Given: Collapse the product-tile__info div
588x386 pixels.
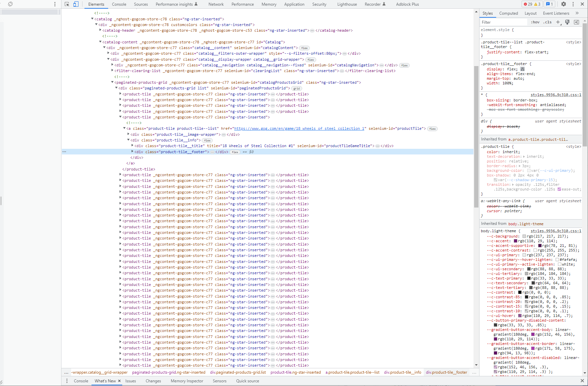Looking at the screenshot, I should coord(128,140).
